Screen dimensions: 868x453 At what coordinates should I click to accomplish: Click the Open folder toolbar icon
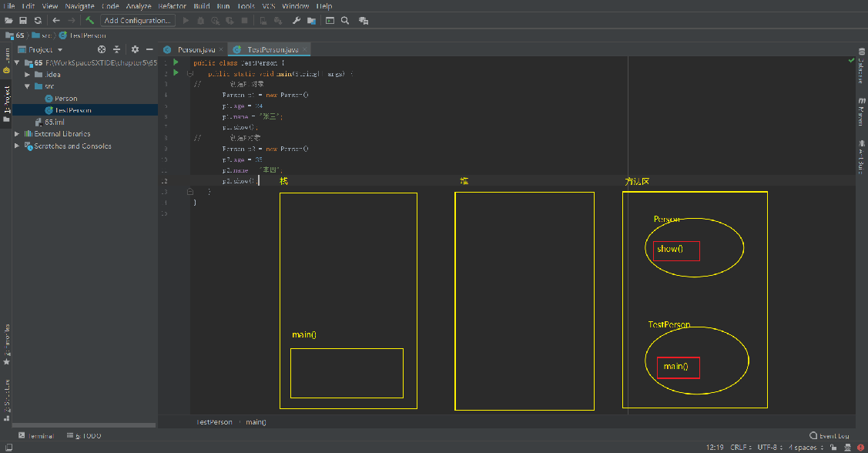(8, 21)
